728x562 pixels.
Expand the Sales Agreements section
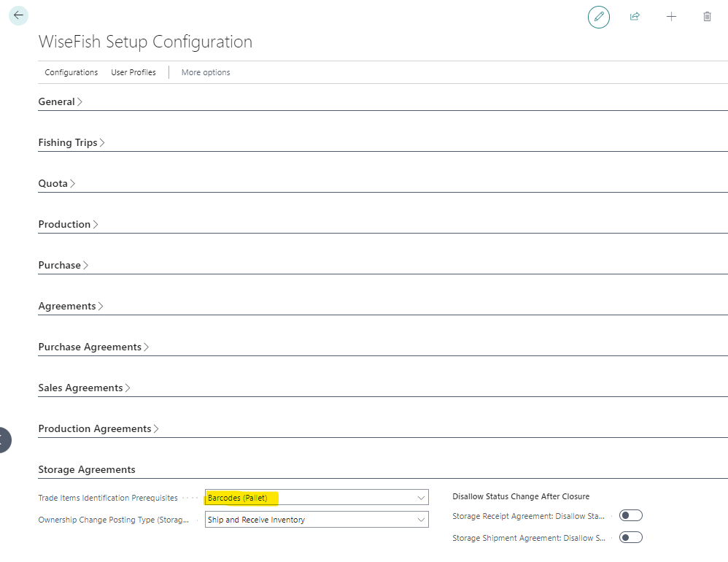point(84,388)
